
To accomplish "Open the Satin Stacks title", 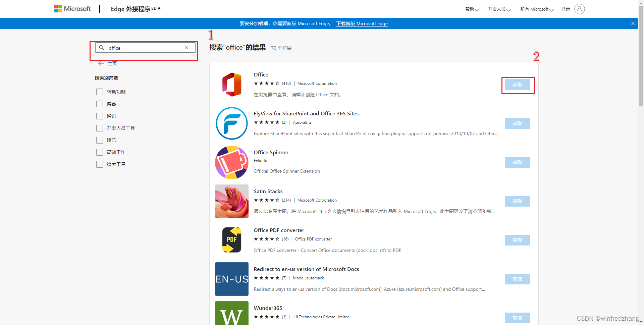I will coord(268,191).
